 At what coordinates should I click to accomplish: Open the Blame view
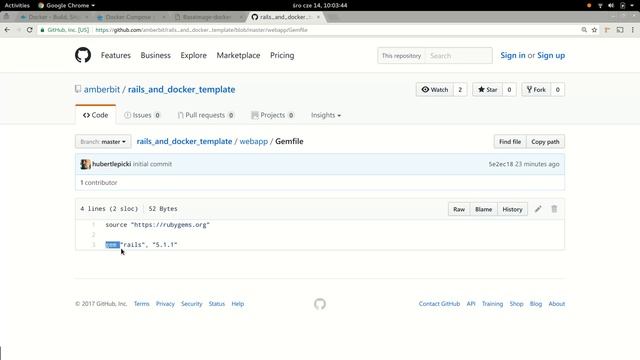[484, 209]
